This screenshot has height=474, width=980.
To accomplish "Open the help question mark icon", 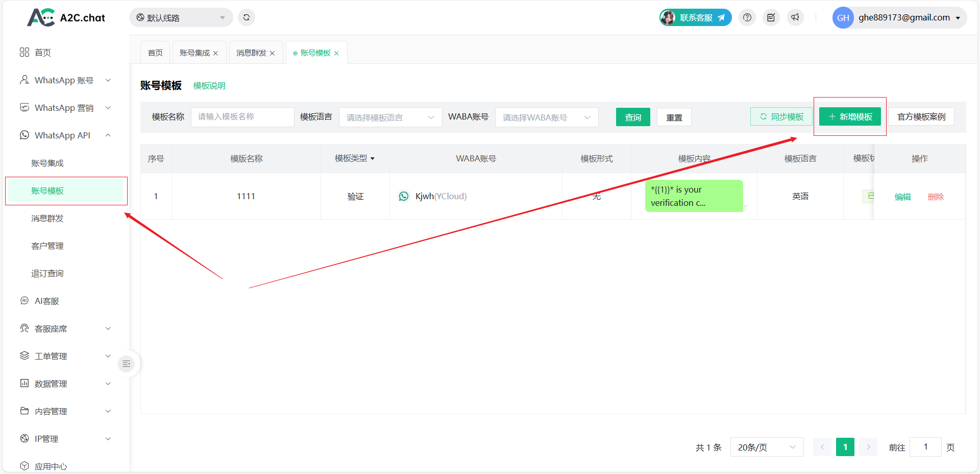I will 747,17.
